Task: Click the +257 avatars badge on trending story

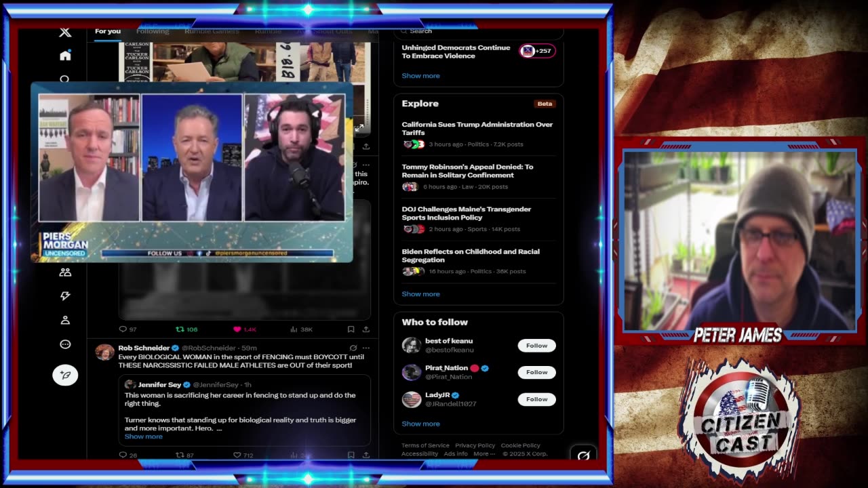Action: 537,51
